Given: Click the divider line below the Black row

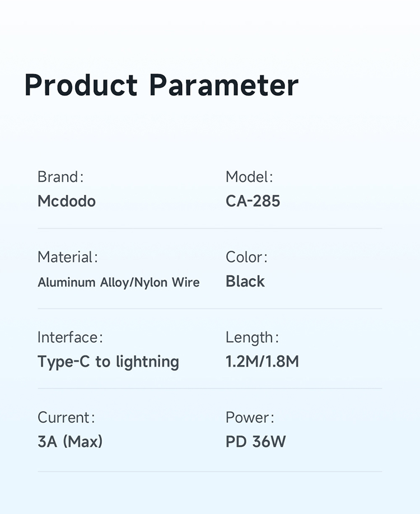Looking at the screenshot, I should tap(210, 309).
